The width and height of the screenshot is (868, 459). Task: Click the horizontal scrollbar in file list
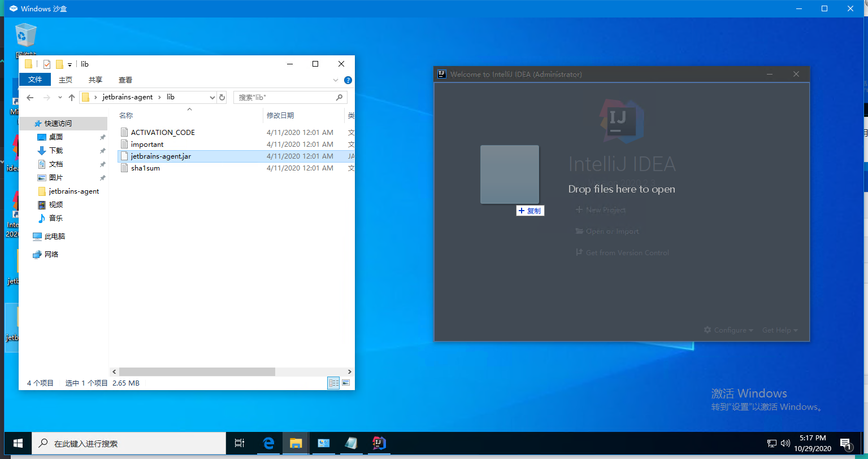pos(197,371)
